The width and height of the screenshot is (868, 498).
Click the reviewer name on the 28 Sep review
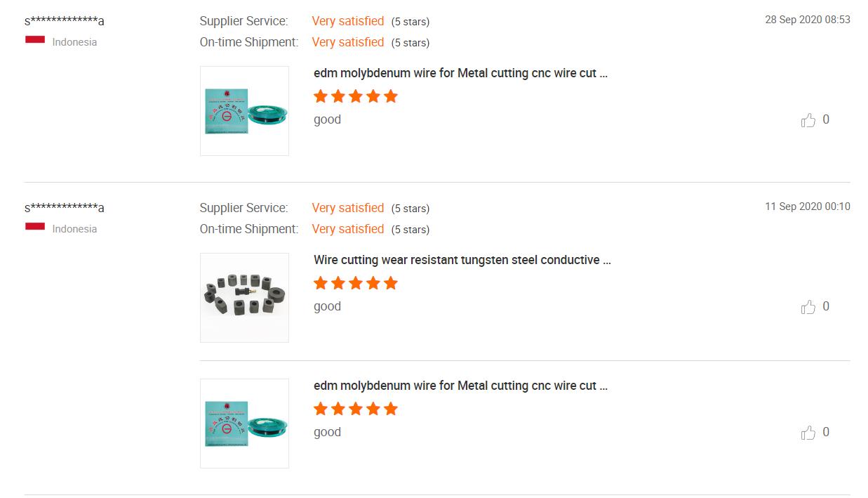[x=65, y=21]
